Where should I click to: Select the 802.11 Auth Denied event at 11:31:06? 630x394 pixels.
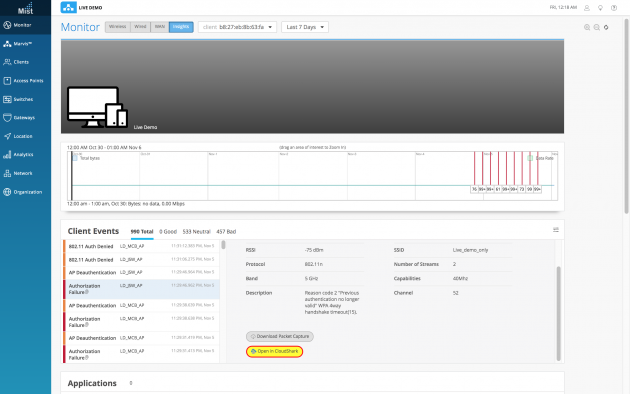[141, 259]
